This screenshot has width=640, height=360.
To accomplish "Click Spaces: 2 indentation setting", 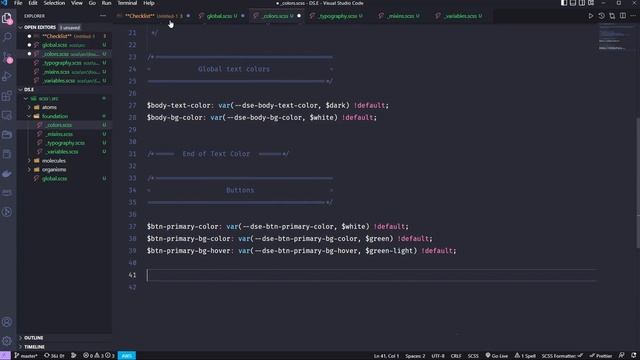I will pyautogui.click(x=415, y=356).
